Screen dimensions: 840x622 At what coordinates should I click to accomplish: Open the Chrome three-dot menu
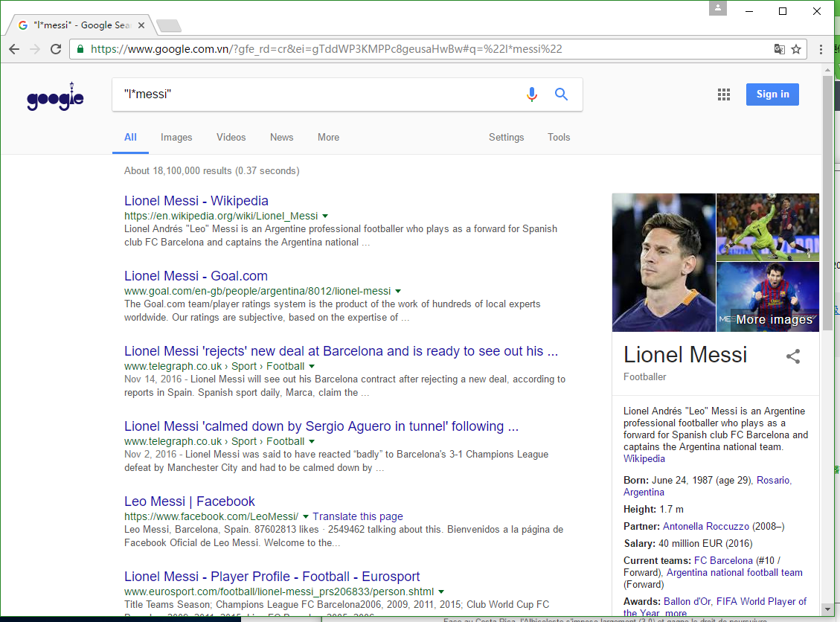click(821, 49)
